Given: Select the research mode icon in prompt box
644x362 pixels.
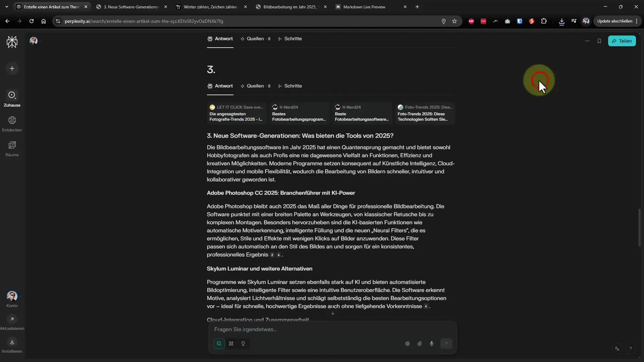Looking at the screenshot, I should [231, 344].
